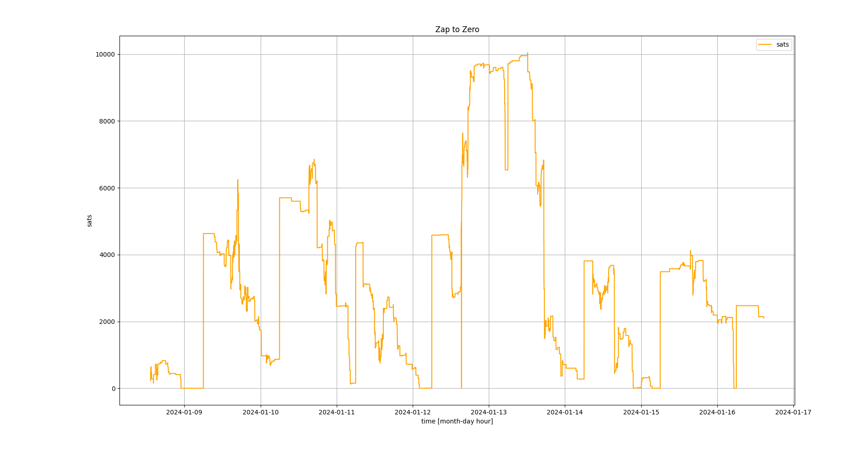868x461 pixels.
Task: Click the 2000 y-axis tick label
Action: pos(107,322)
